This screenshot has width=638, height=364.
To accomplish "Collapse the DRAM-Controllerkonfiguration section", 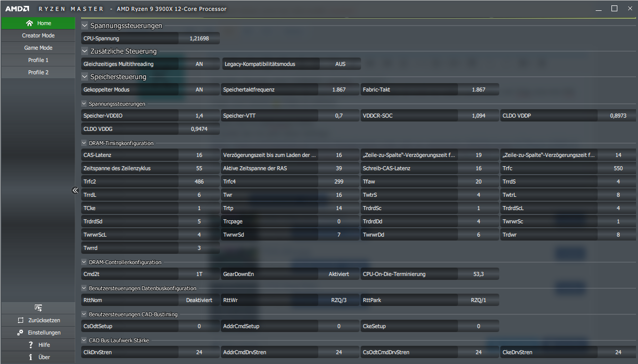I will (84, 262).
